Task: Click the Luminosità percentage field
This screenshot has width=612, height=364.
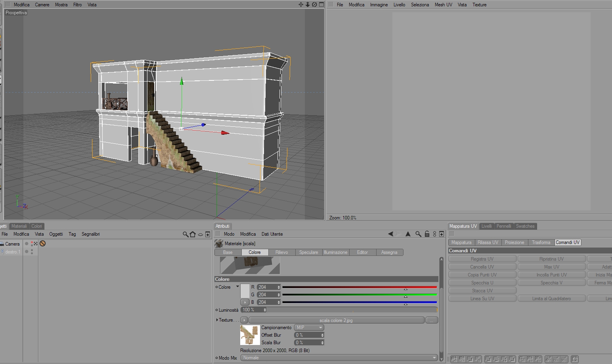Action: tap(254, 310)
